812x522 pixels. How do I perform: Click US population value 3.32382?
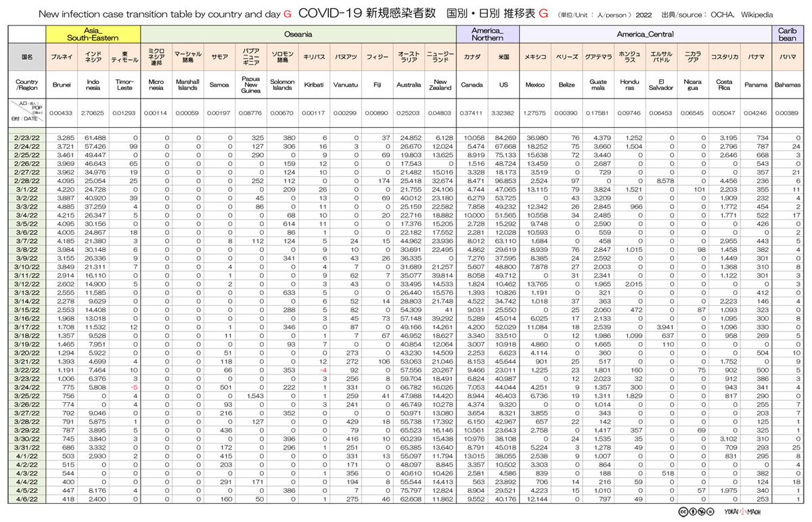pyautogui.click(x=503, y=112)
